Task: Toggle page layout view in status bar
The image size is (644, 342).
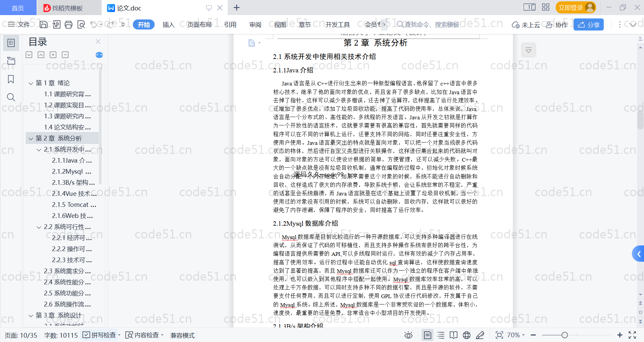Action: (x=427, y=335)
